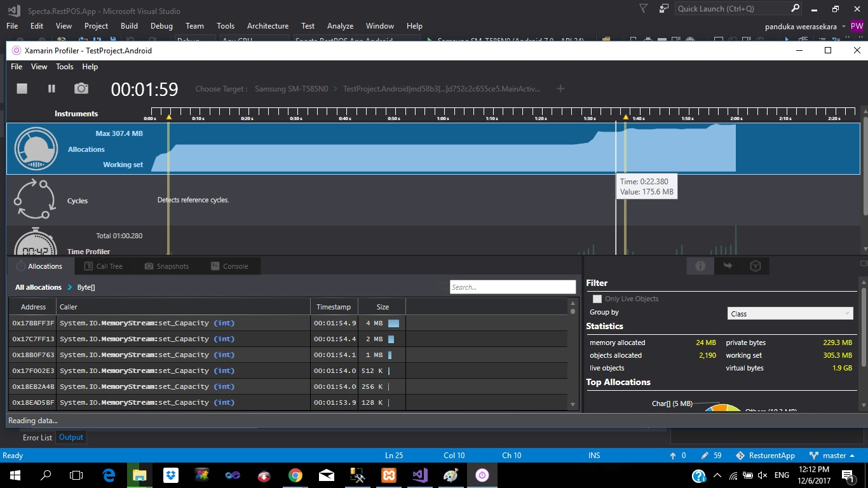Open the info panel icon in the inspector
The width and height of the screenshot is (868, 488).
click(x=700, y=266)
